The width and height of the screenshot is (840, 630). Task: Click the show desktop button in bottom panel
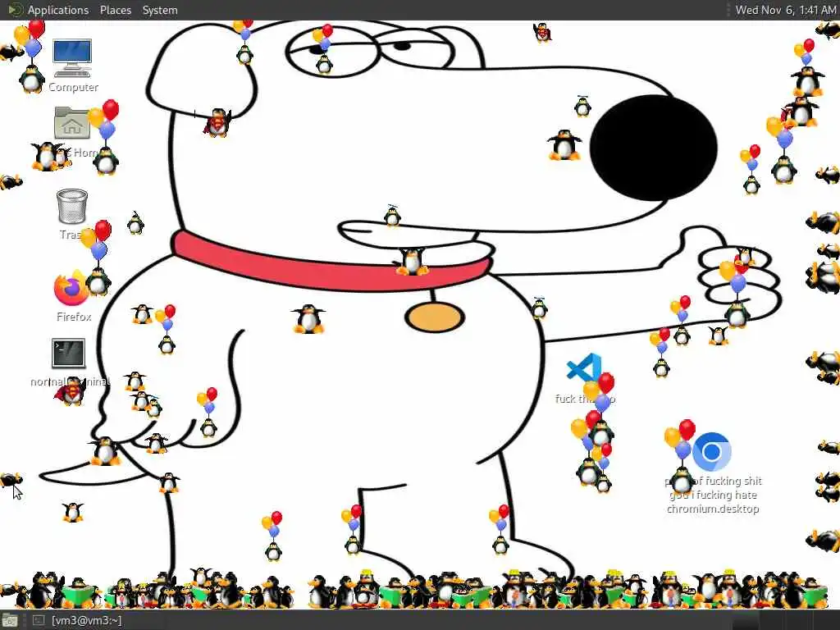(x=9, y=621)
